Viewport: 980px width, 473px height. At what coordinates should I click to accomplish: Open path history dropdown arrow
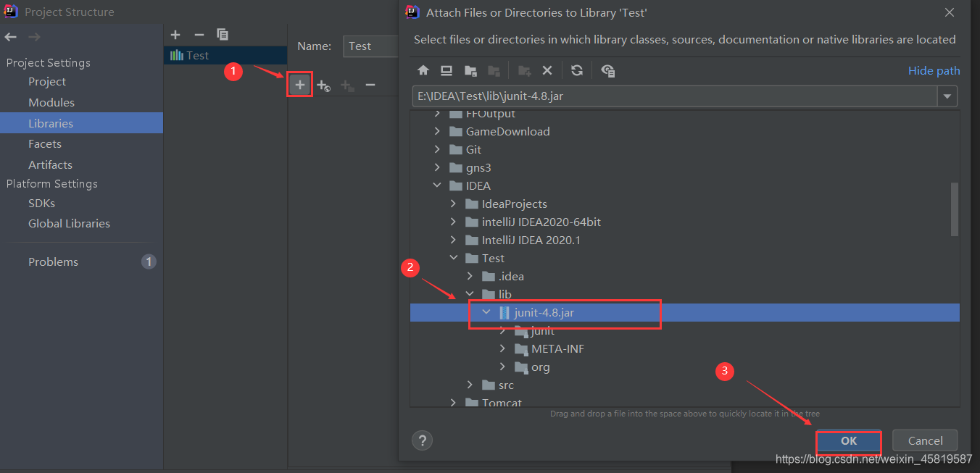click(947, 96)
